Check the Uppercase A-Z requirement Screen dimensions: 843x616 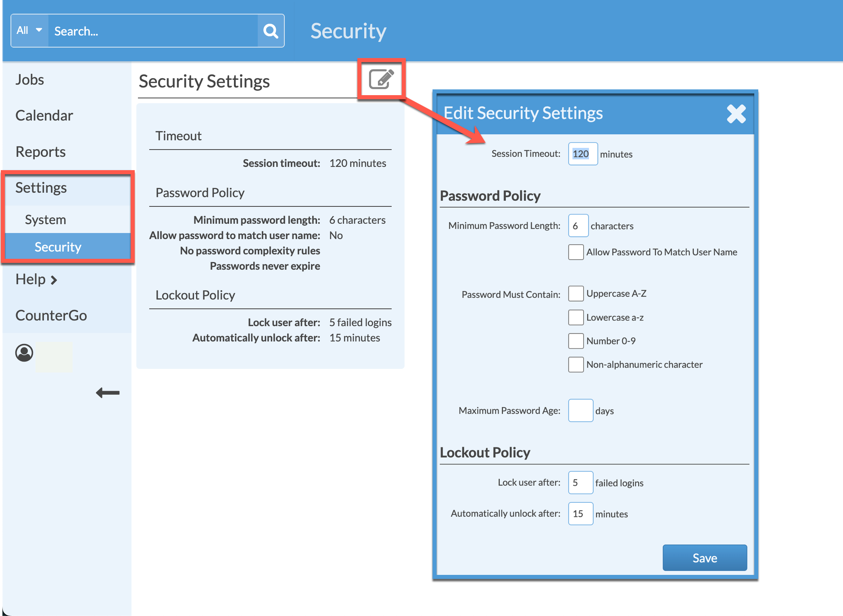(x=576, y=293)
